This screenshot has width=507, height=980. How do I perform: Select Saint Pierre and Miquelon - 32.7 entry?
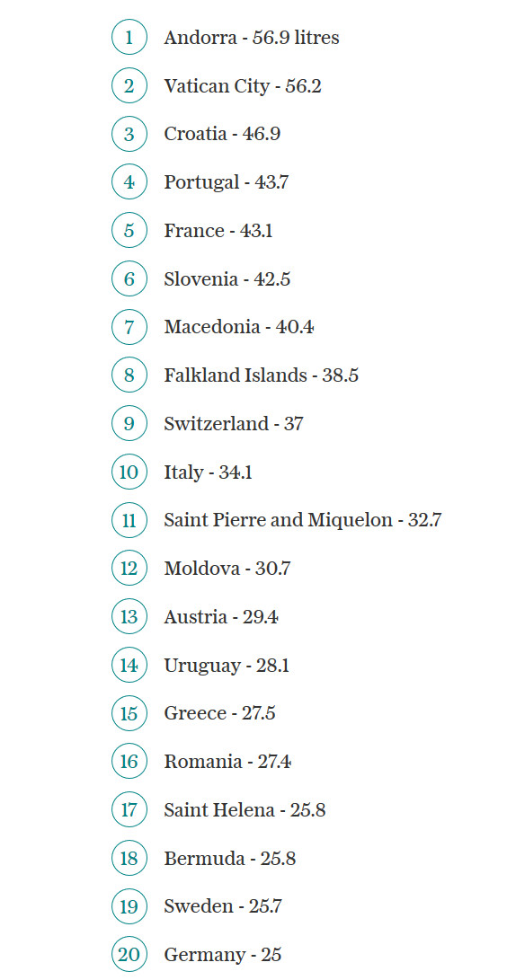click(303, 520)
